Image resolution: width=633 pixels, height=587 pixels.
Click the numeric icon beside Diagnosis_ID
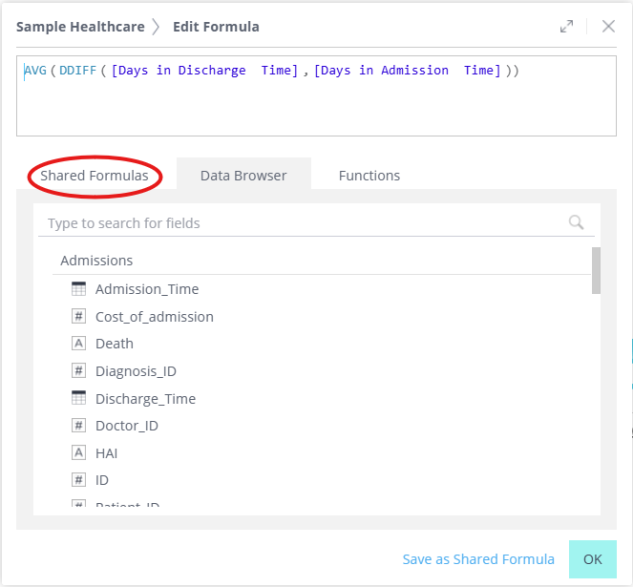tap(79, 371)
